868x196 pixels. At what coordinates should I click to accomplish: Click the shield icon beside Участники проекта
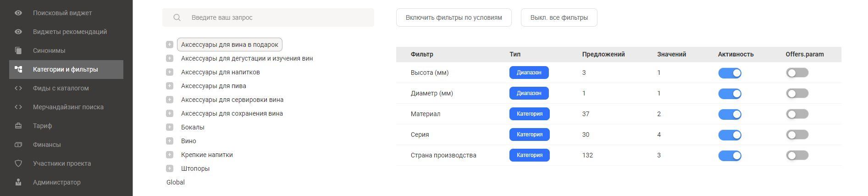tap(18, 163)
